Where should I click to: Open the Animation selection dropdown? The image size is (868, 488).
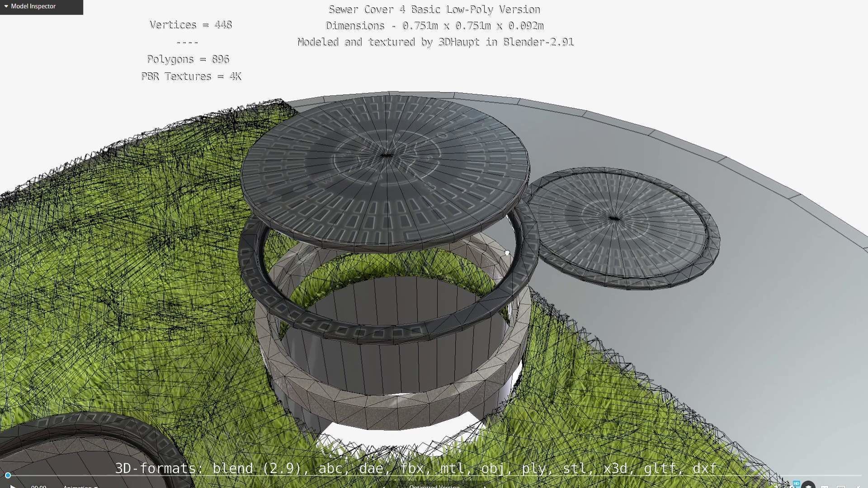[x=80, y=486]
